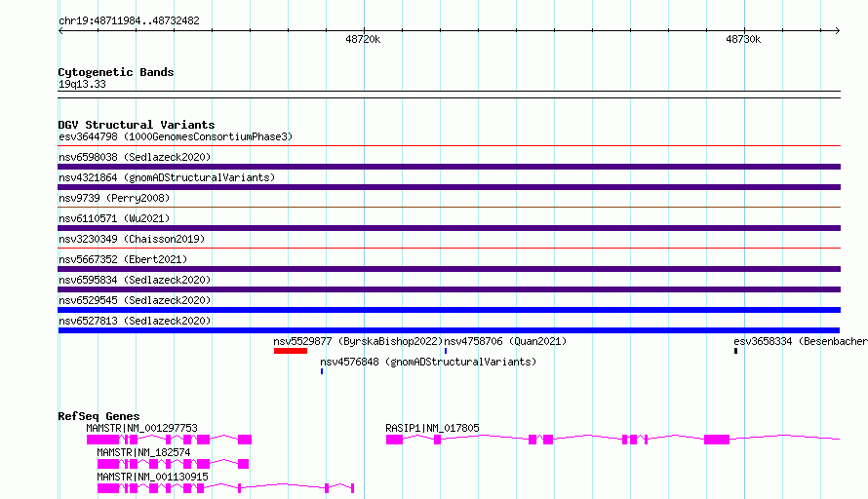Click the small blue nsv4758706 marker
The image size is (868, 499).
pyautogui.click(x=446, y=351)
